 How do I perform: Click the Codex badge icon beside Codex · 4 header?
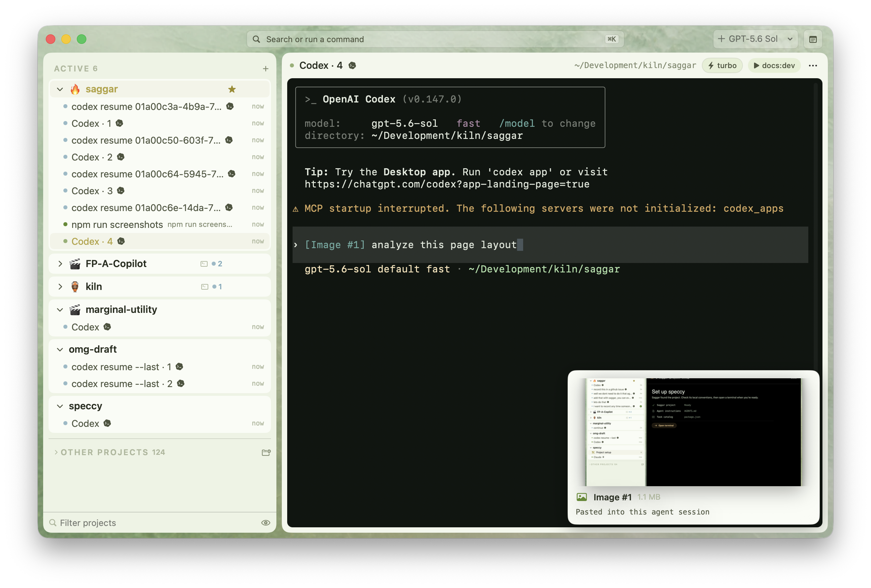coord(352,66)
